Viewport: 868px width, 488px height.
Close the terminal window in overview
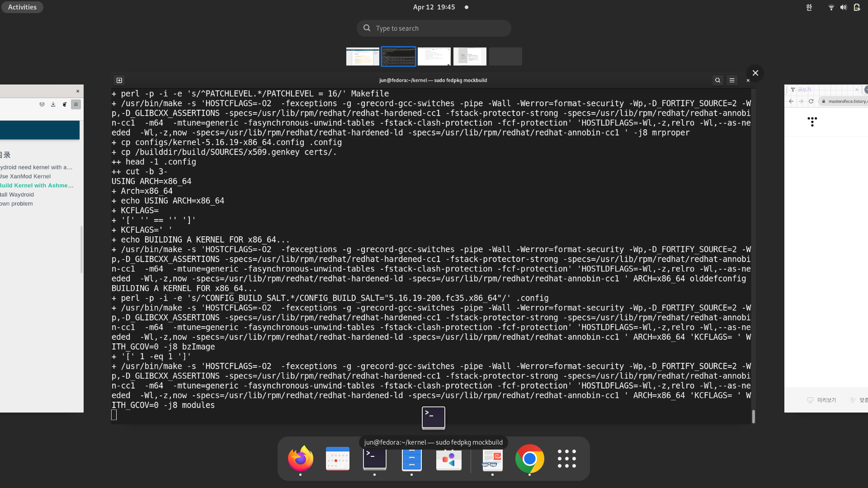(755, 73)
